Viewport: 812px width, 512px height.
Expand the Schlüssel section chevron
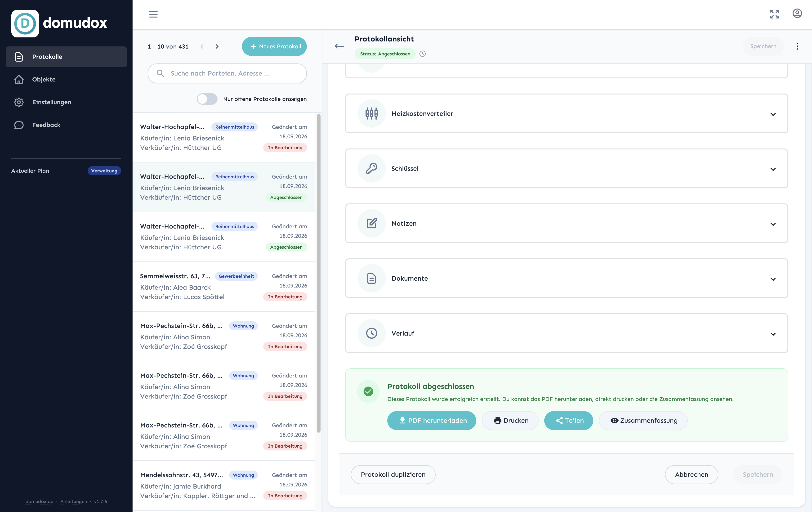pyautogui.click(x=773, y=169)
